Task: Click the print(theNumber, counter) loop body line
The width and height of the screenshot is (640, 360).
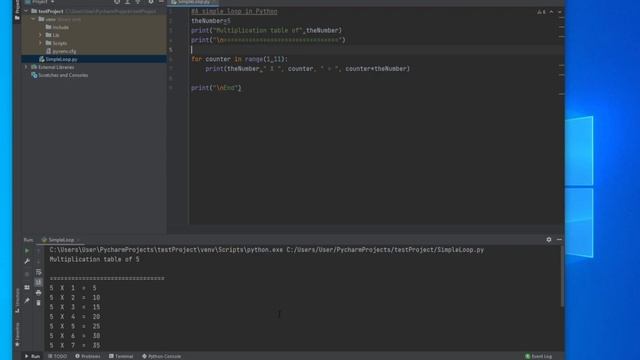Action: point(307,69)
